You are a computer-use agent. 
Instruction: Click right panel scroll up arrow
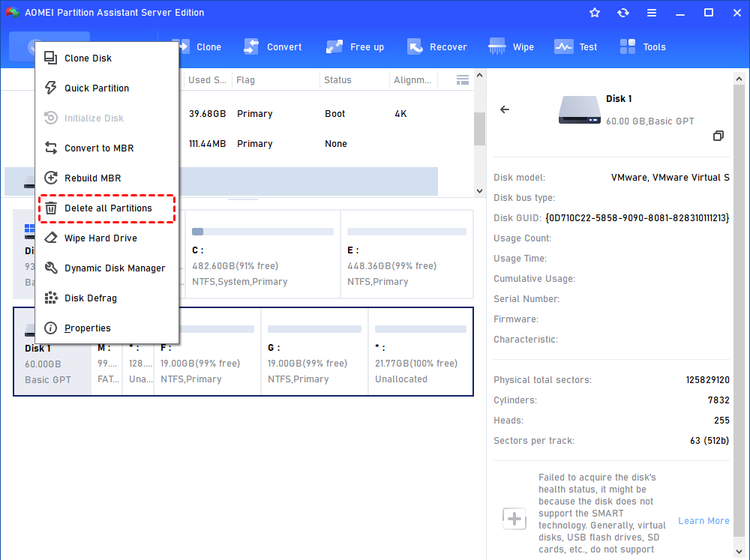pyautogui.click(x=739, y=79)
